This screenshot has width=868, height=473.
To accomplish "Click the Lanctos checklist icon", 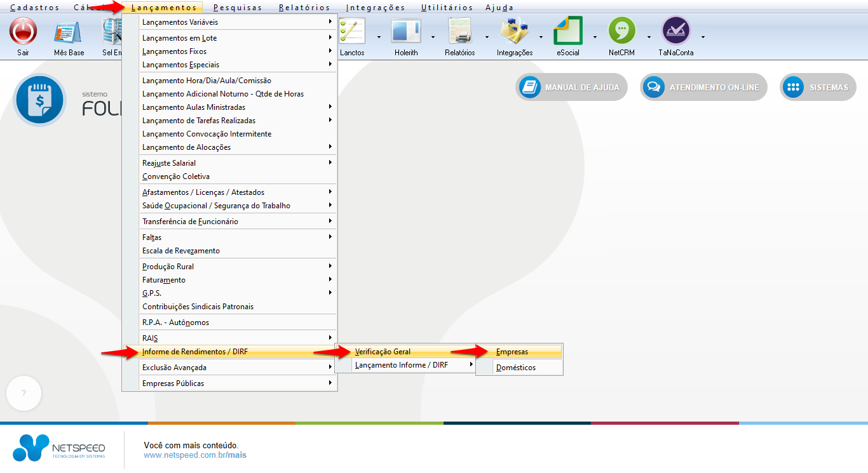I will 352,31.
